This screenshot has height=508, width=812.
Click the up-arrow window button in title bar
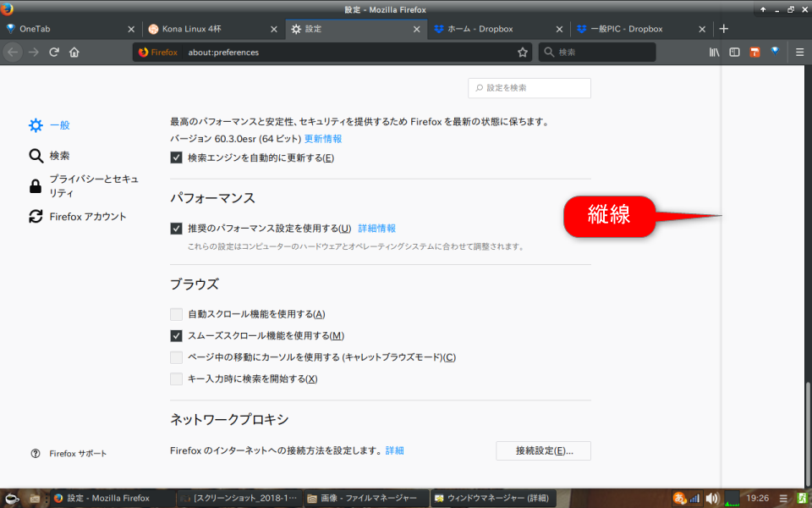tap(763, 9)
